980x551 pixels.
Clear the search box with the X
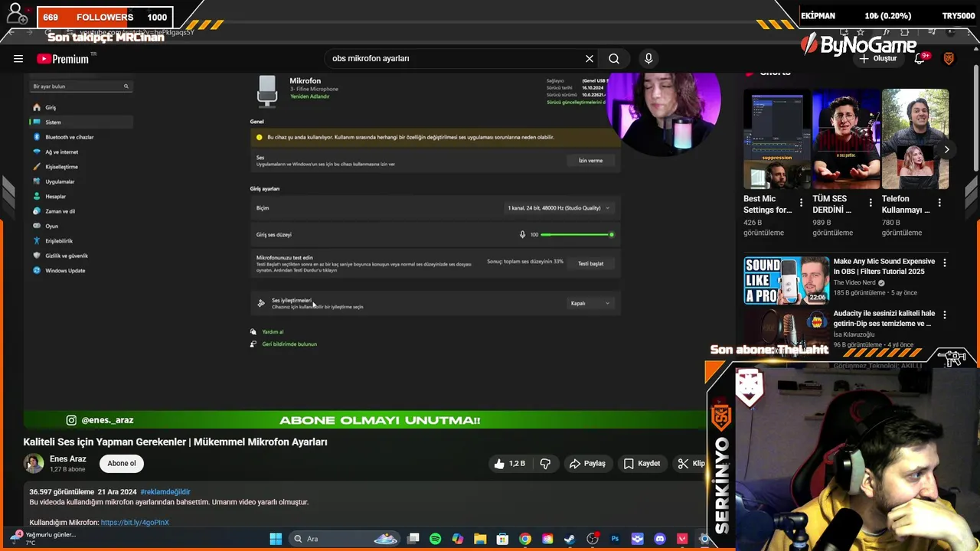click(x=590, y=58)
